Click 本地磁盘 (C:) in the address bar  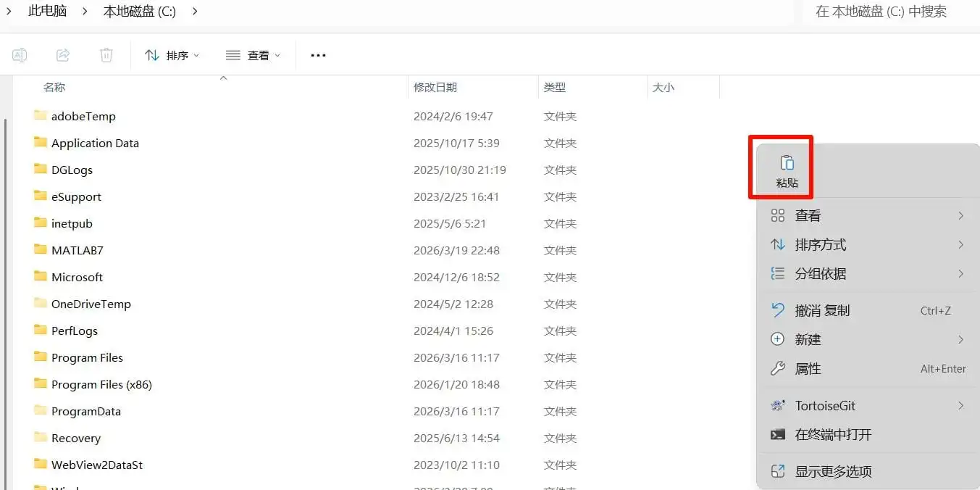tap(140, 11)
